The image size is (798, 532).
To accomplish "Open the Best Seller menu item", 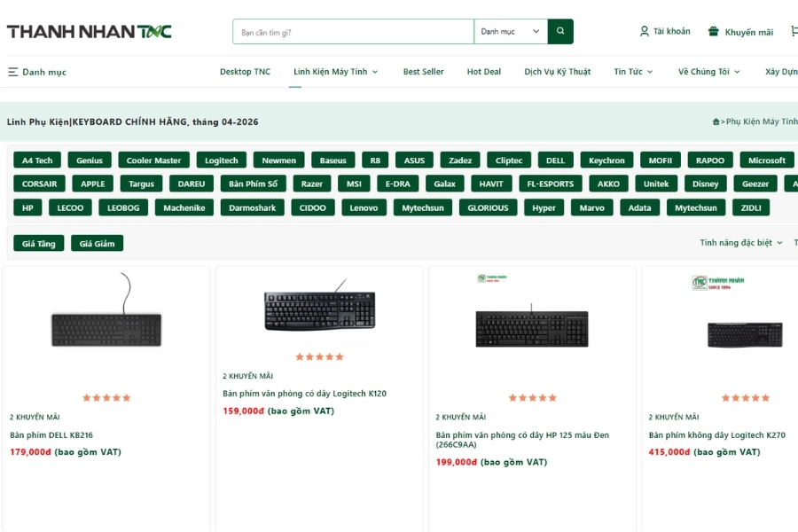I will (x=423, y=72).
